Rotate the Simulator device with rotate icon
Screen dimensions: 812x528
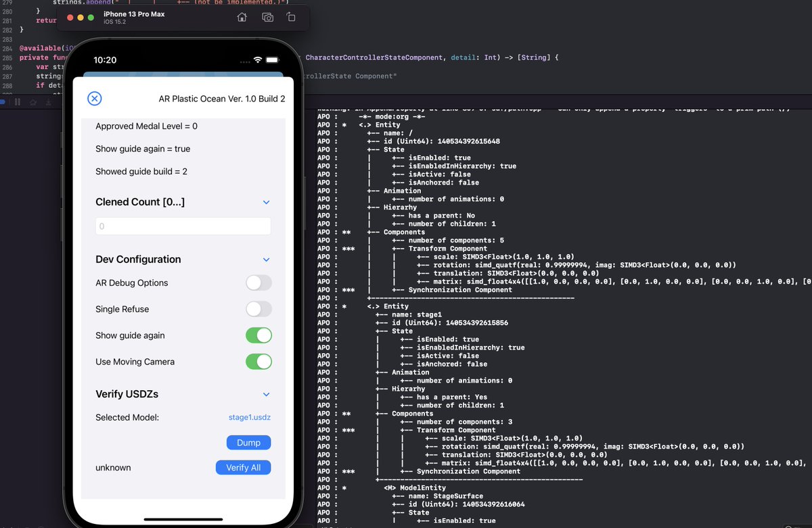(291, 18)
